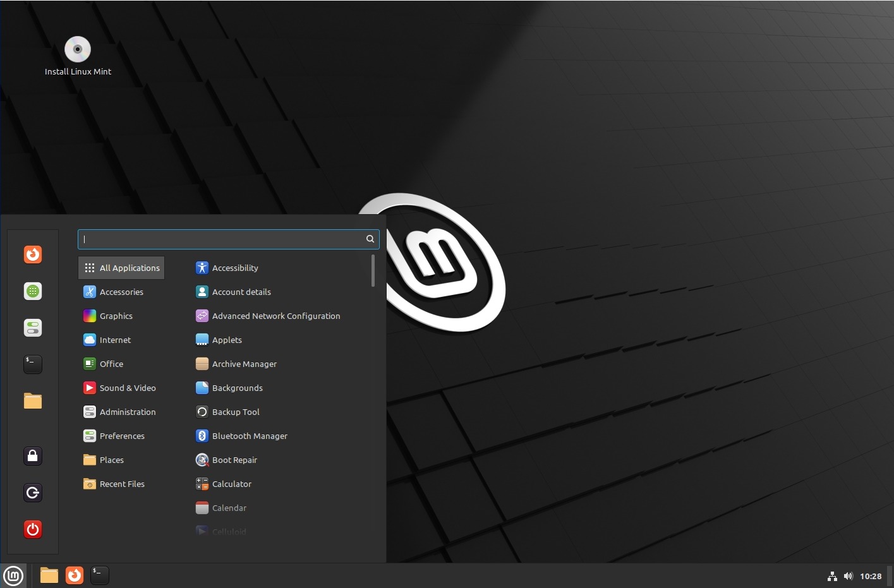Launch Terminal from menu favorites sidebar

(33, 364)
